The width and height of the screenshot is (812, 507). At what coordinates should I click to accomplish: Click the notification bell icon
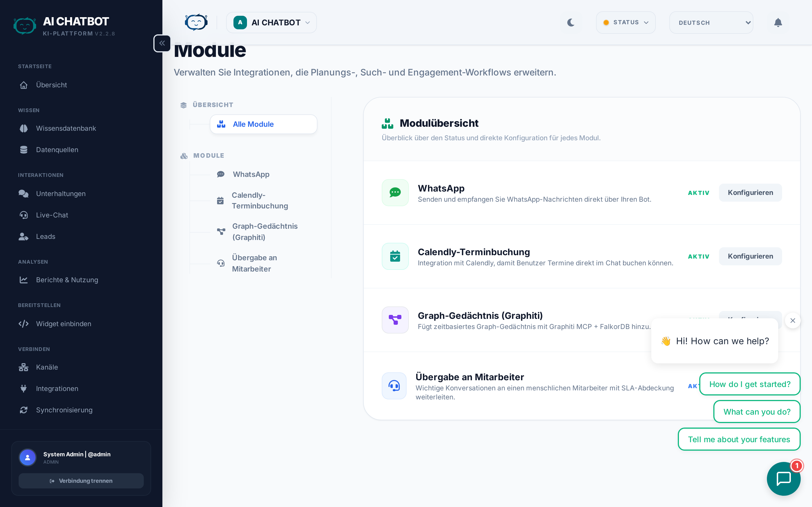(778, 23)
